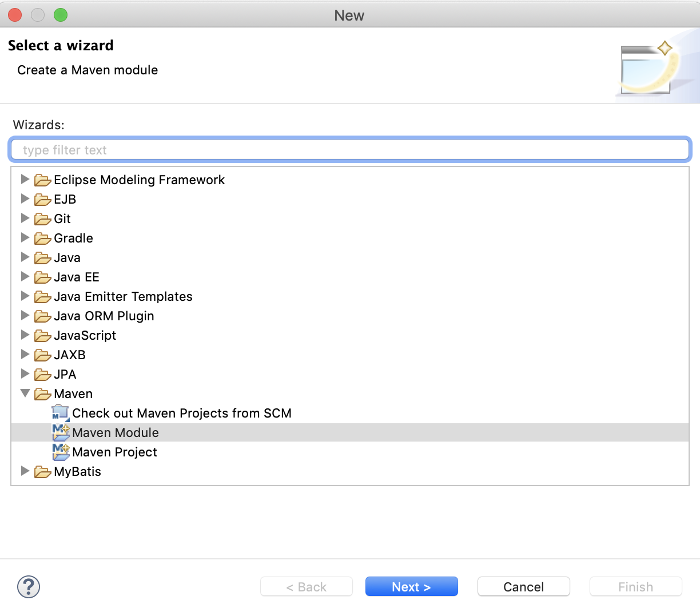Click the JPA folder icon
This screenshot has height=612, width=700.
point(42,375)
